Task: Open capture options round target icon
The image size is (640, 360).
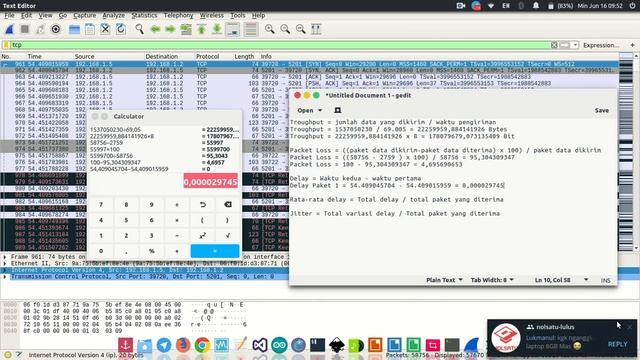Action: [56, 29]
